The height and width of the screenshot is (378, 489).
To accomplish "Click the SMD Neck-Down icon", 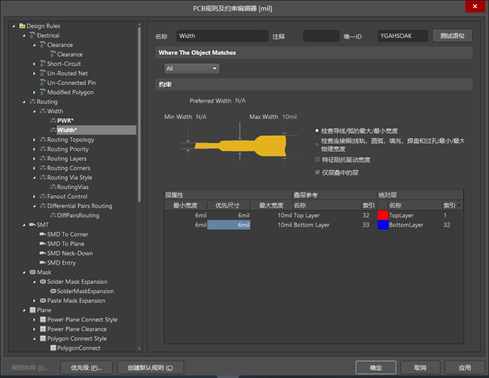I will (43, 253).
